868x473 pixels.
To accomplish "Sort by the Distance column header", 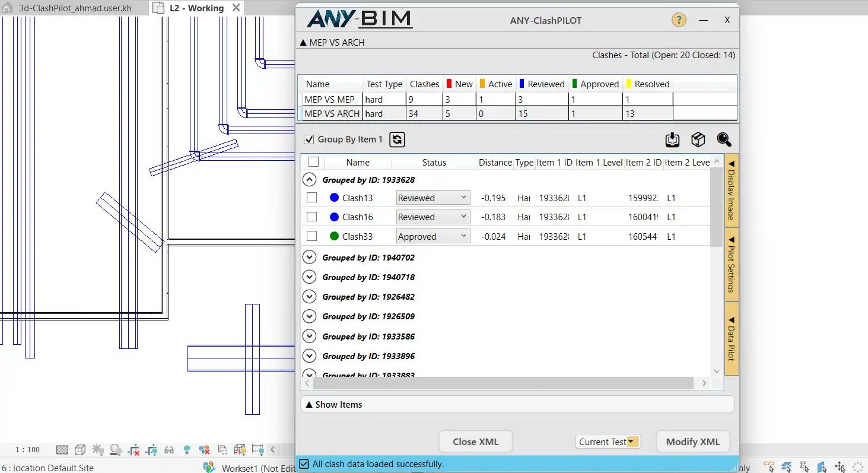I will click(x=495, y=162).
